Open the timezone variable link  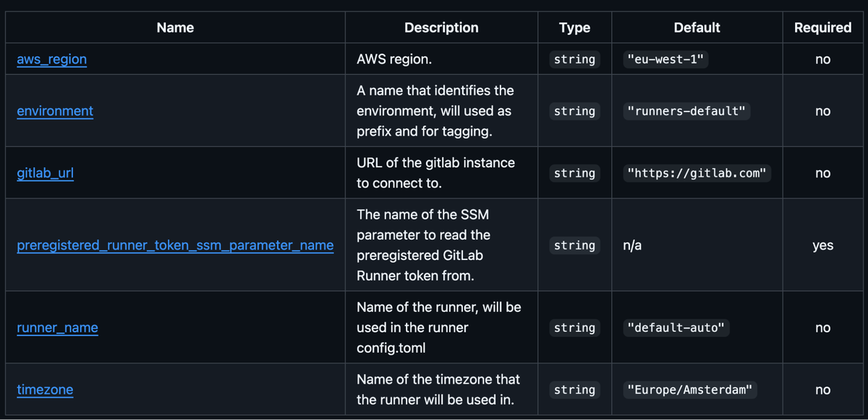pos(45,390)
